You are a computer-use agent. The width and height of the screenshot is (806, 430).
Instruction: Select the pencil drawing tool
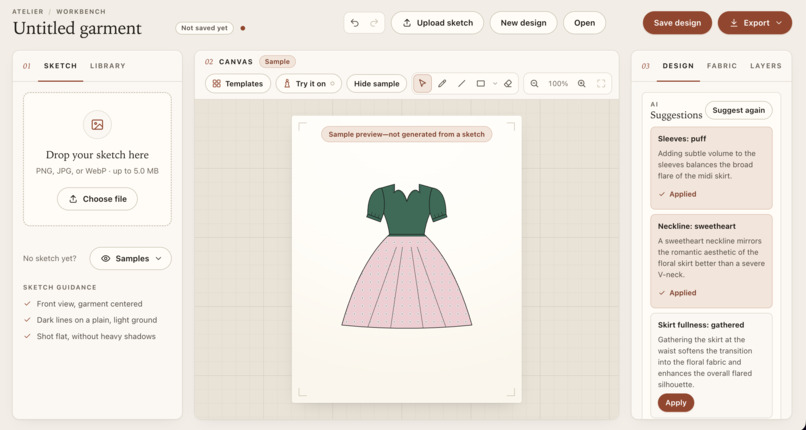click(x=442, y=84)
